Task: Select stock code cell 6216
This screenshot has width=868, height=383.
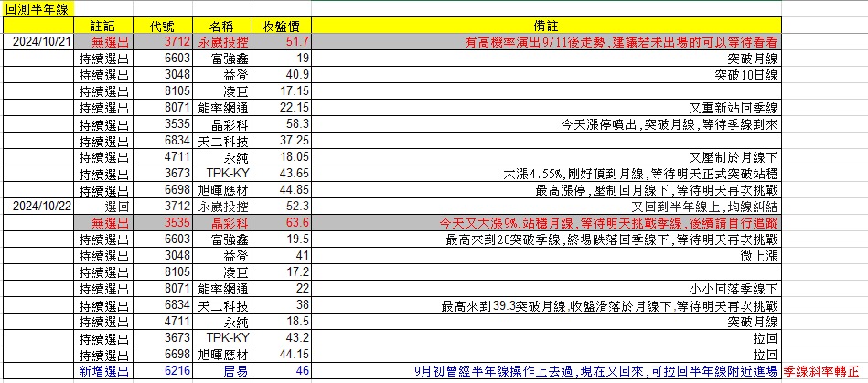Action: click(164, 371)
